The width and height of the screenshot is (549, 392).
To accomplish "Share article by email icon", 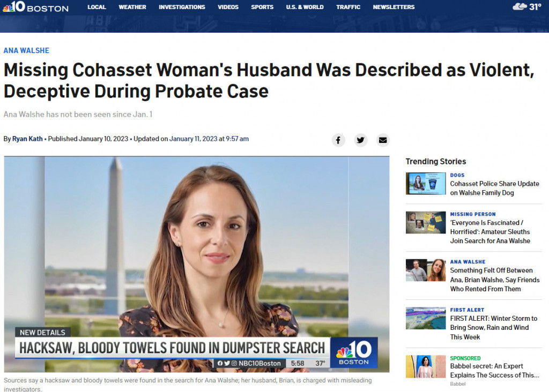I will (383, 140).
